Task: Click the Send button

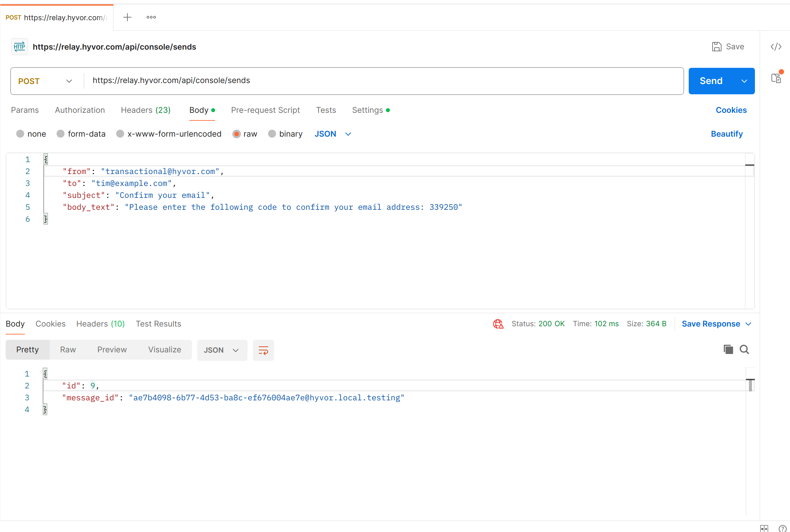Action: tap(711, 81)
